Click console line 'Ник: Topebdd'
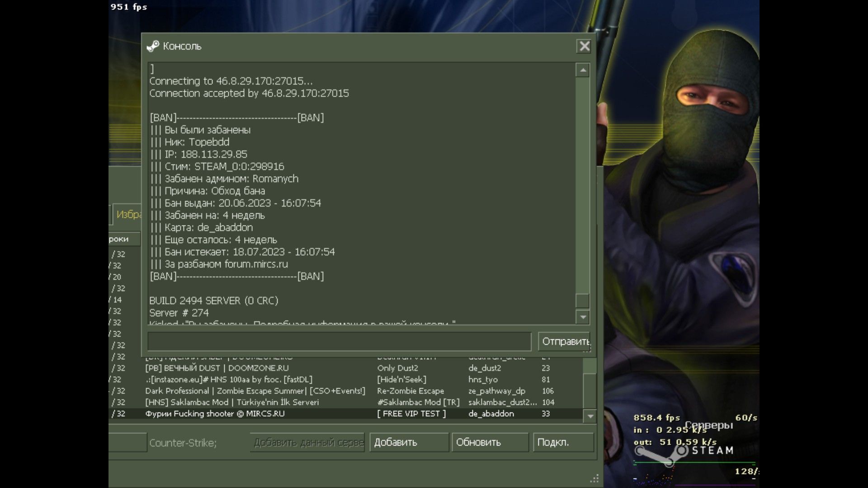 coord(190,142)
